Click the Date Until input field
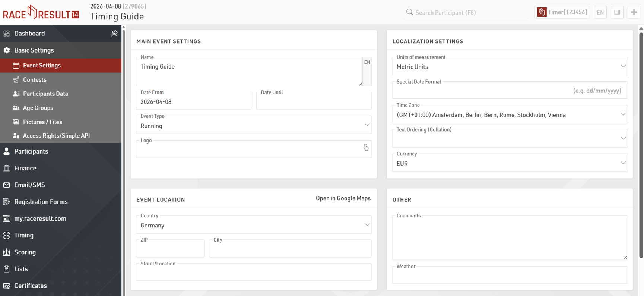644x296 pixels. (314, 102)
